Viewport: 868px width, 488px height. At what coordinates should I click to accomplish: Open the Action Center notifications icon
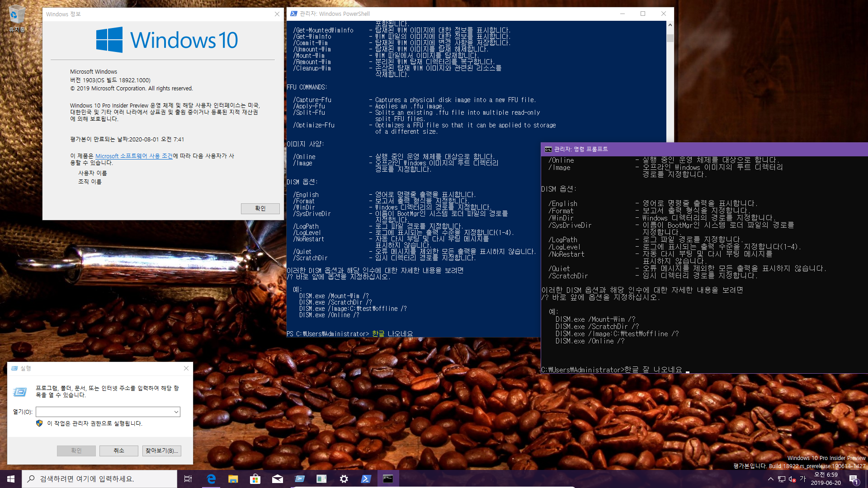854,479
